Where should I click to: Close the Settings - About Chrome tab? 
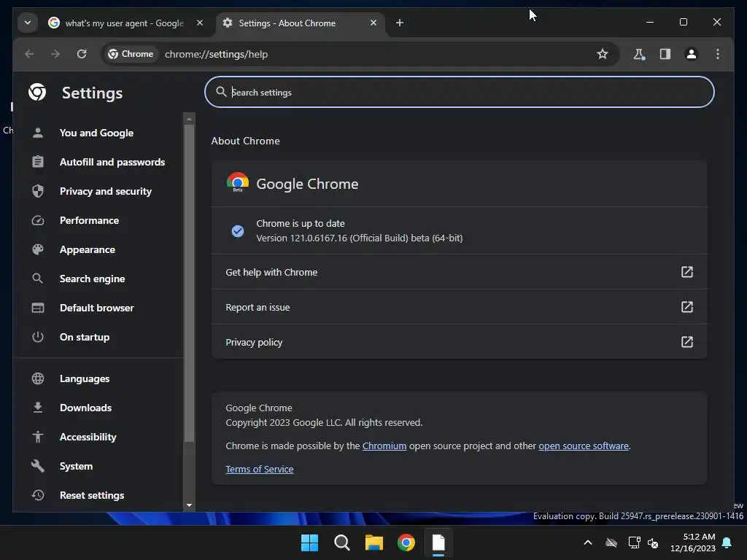click(x=373, y=23)
